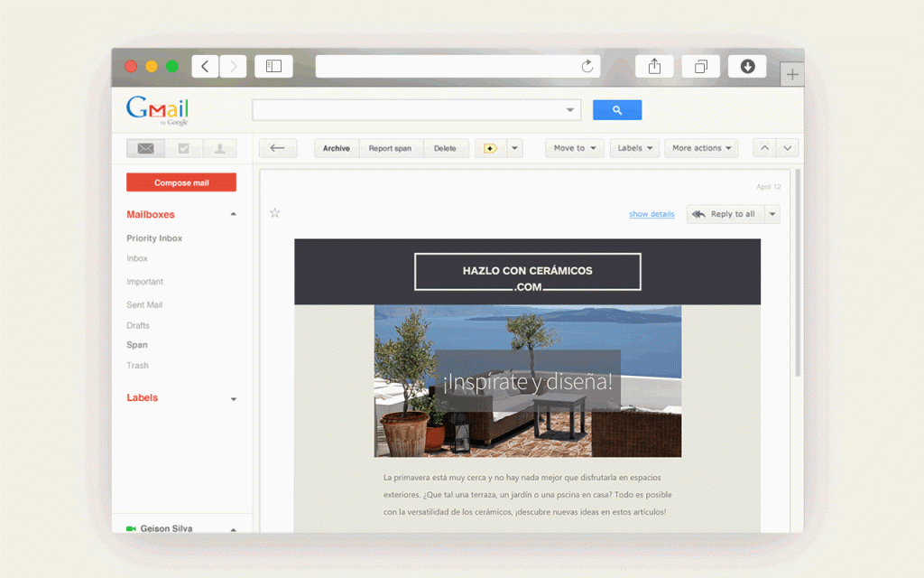Open the browser downloads icon
Screen dimensions: 924x578
(747, 67)
